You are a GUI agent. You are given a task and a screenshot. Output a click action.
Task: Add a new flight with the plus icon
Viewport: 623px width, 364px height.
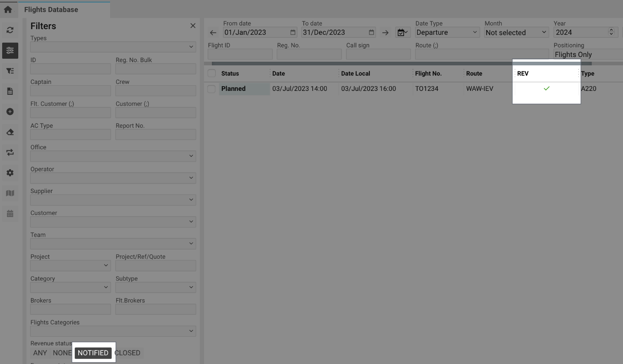pos(10,112)
